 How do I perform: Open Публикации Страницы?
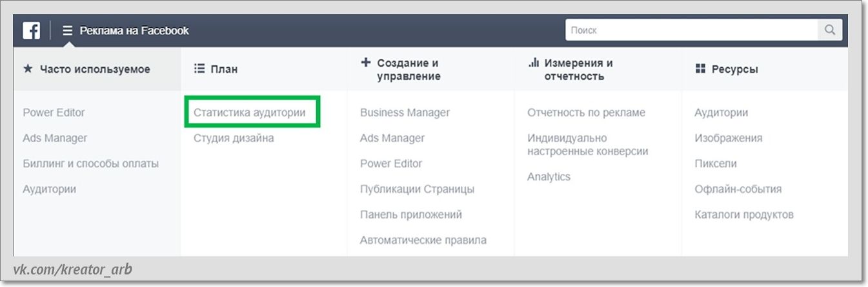pos(417,189)
